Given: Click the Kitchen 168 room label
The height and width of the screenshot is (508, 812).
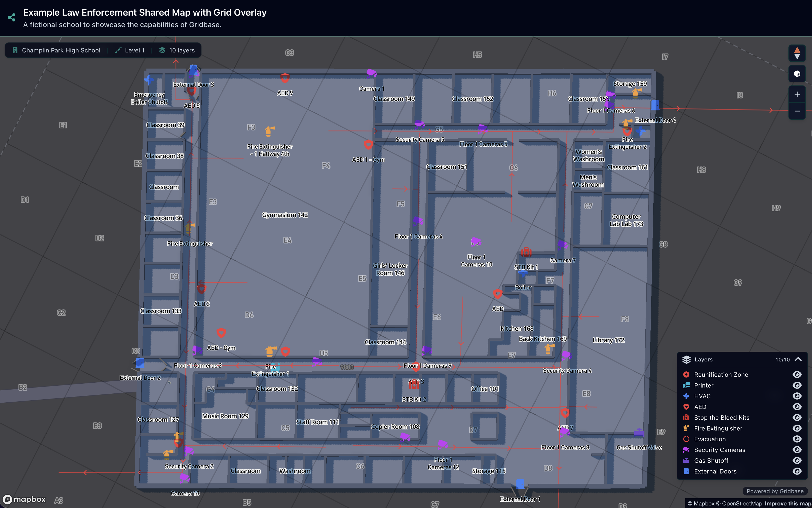Looking at the screenshot, I should pos(517,329).
